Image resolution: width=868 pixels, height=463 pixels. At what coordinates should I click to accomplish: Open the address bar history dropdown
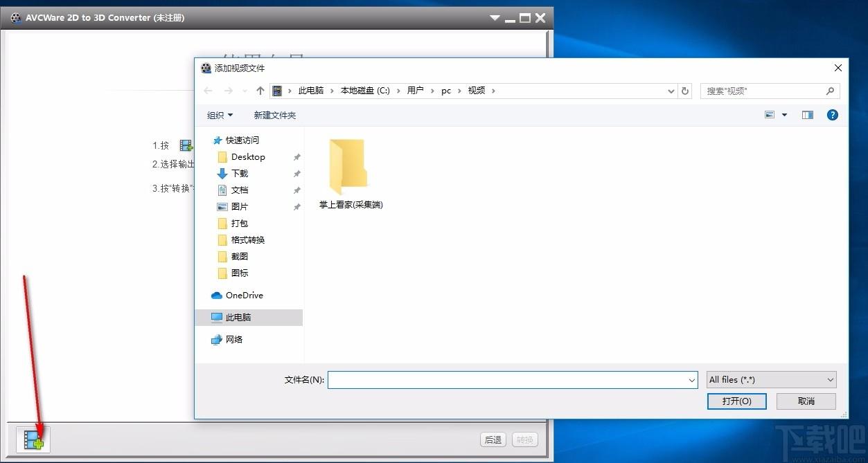pos(671,91)
